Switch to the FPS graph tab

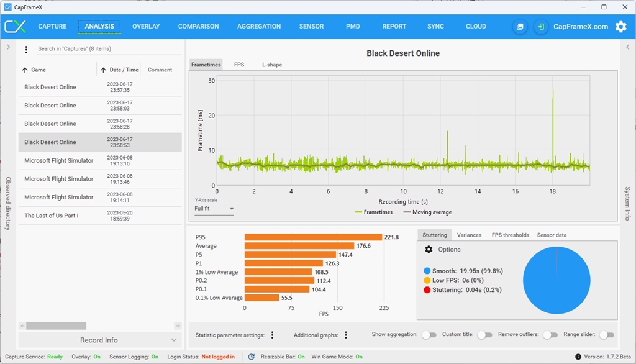click(x=239, y=65)
